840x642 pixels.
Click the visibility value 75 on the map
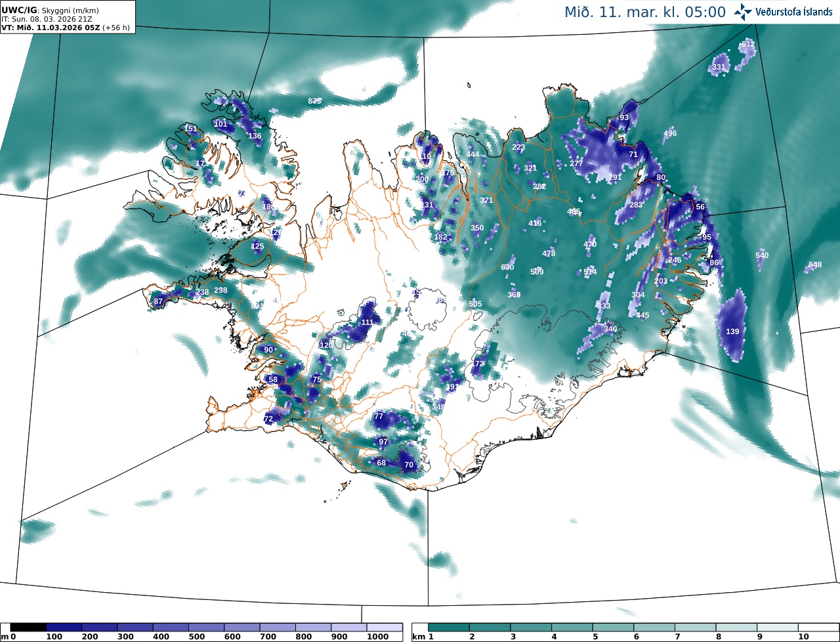(x=317, y=379)
